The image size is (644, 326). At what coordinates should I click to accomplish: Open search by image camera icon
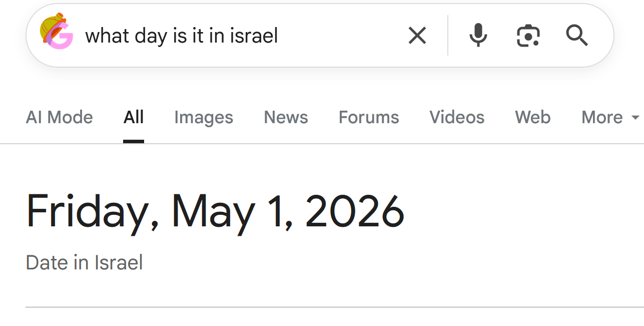(528, 36)
